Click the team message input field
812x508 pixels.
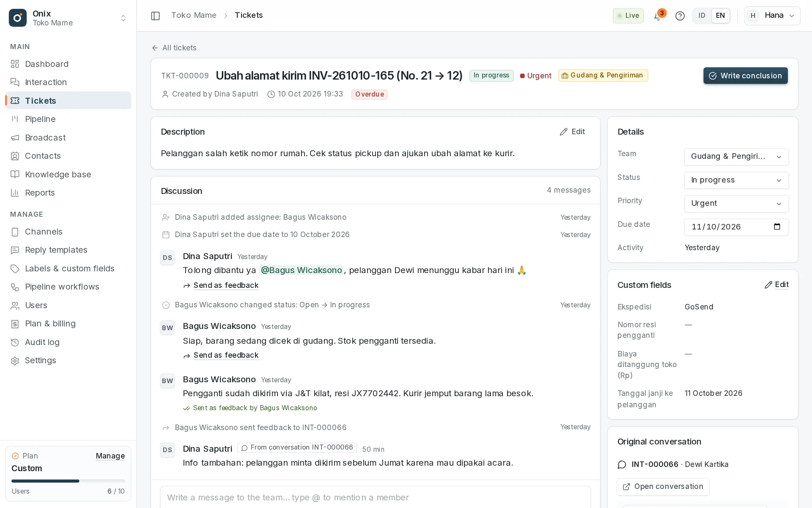(x=375, y=497)
